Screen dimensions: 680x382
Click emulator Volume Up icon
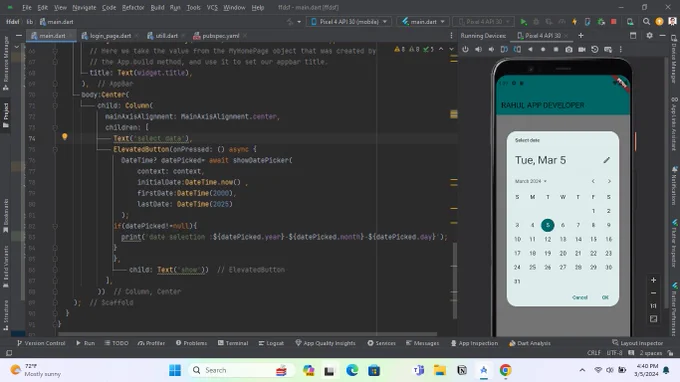(x=478, y=49)
